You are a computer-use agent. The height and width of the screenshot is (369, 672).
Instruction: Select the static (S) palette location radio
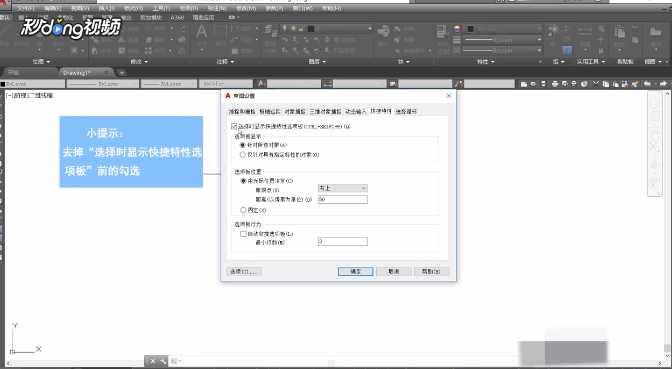point(243,210)
